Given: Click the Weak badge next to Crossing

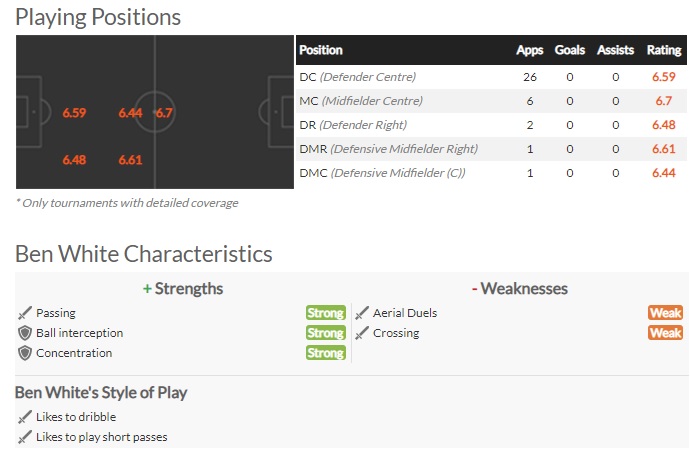Looking at the screenshot, I should click(665, 333).
